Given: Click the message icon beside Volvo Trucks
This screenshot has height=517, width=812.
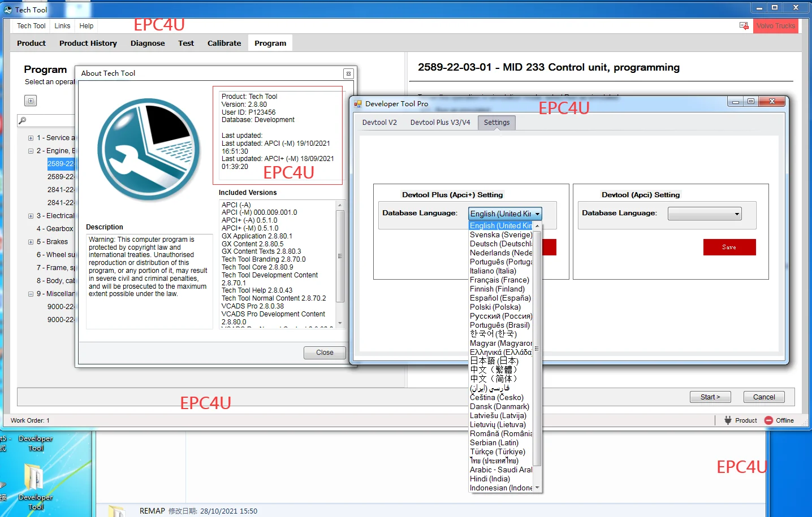Looking at the screenshot, I should tap(744, 26).
